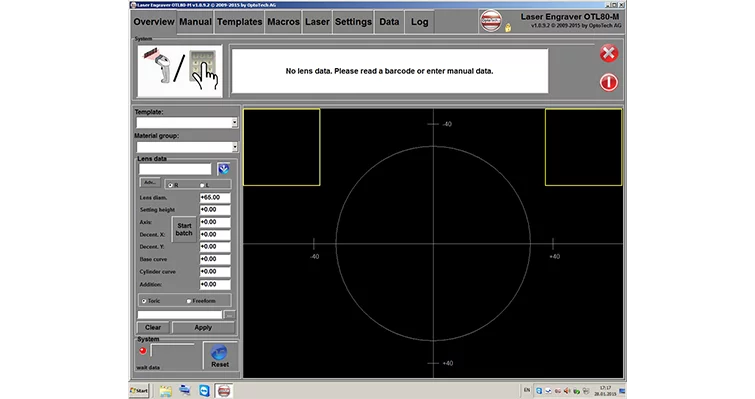The width and height of the screenshot is (755, 399).
Task: Click the Decent. X value field
Action: 215,234
